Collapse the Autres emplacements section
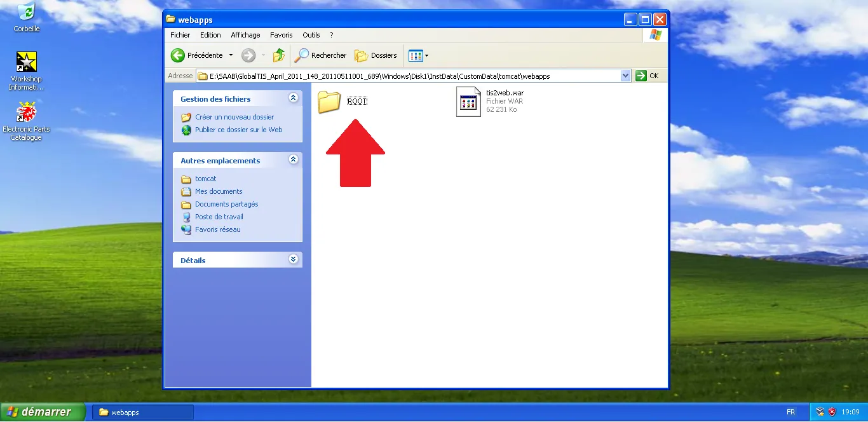868x422 pixels. (x=293, y=160)
